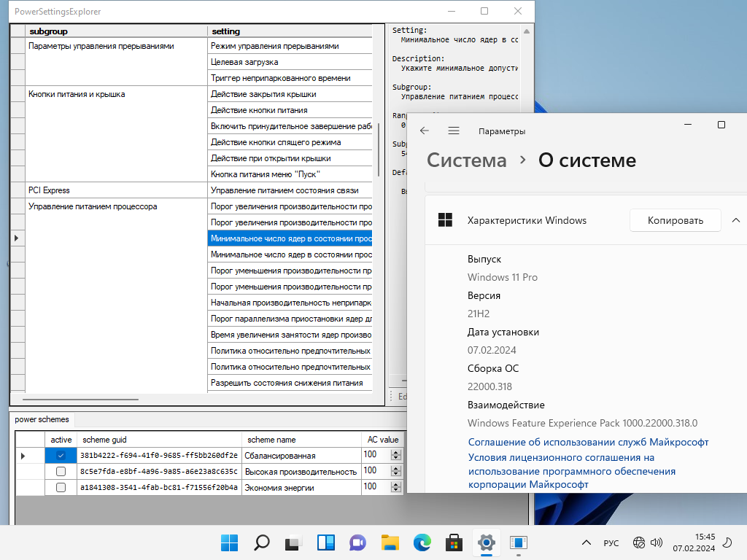Click the scheme guid column header
This screenshot has width=747, height=560.
click(159, 440)
